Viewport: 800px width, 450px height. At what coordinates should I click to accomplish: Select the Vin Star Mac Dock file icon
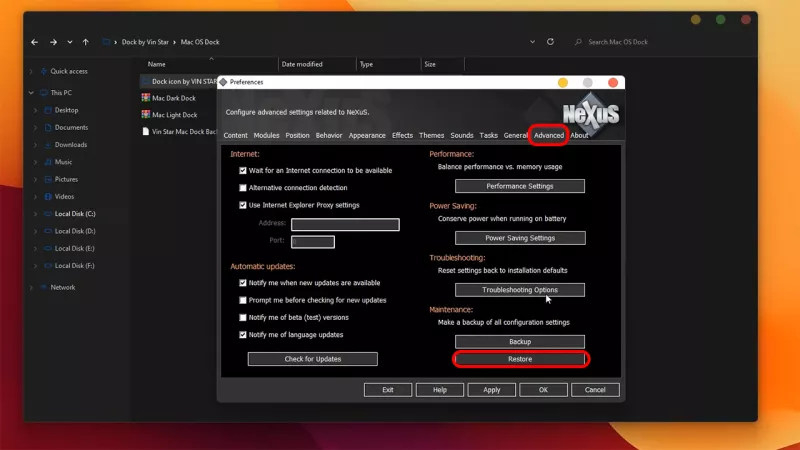146,132
